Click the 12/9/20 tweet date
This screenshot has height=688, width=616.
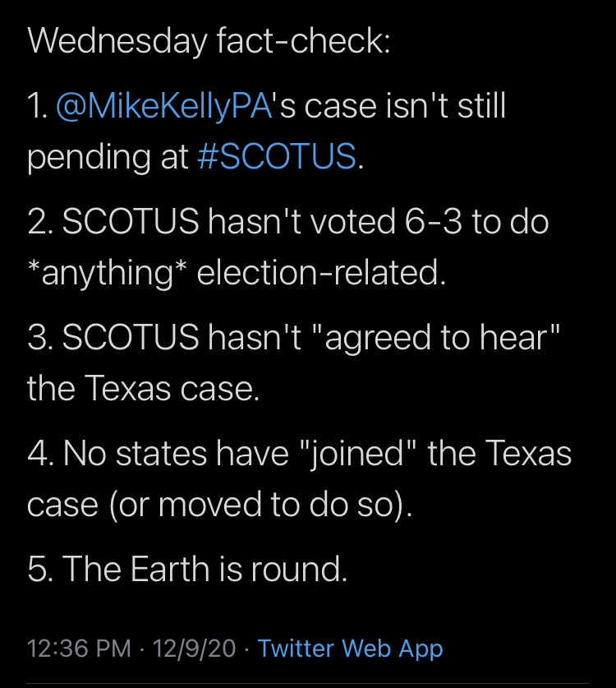pos(192,649)
